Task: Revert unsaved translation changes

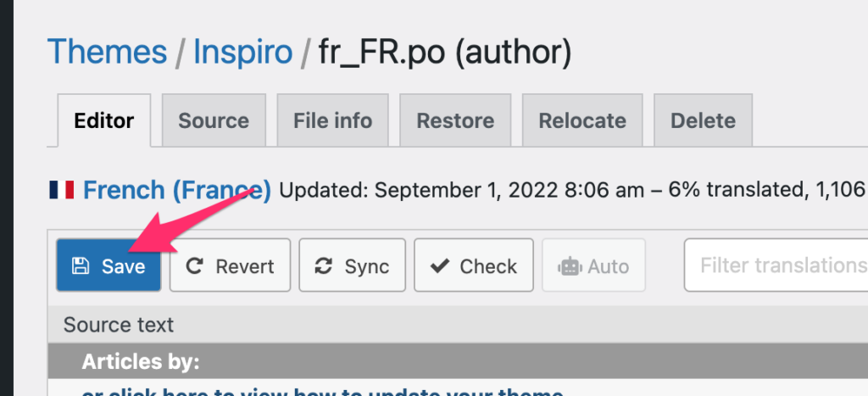Action: click(x=230, y=265)
